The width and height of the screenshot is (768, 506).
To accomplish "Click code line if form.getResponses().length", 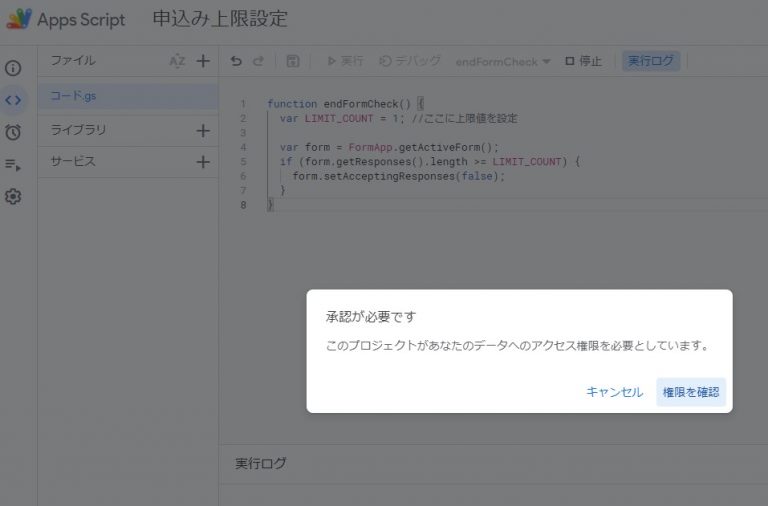I will pos(430,162).
